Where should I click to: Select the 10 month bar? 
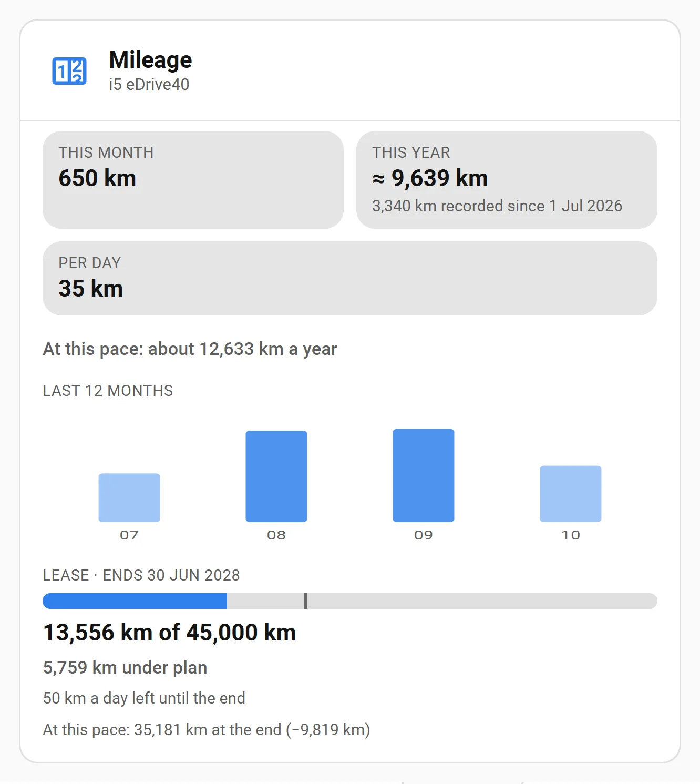coord(571,494)
